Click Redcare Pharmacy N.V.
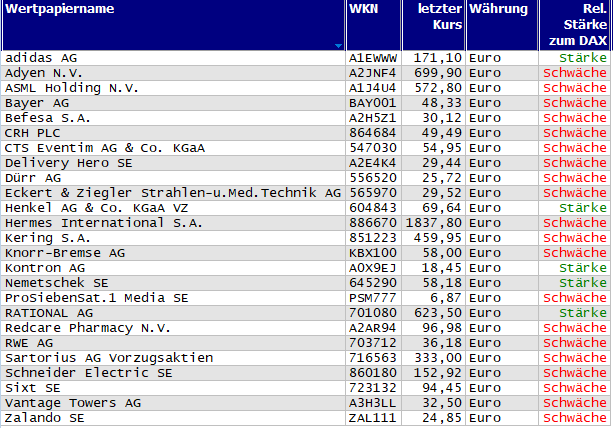The height and width of the screenshot is (428, 613). tap(88, 328)
